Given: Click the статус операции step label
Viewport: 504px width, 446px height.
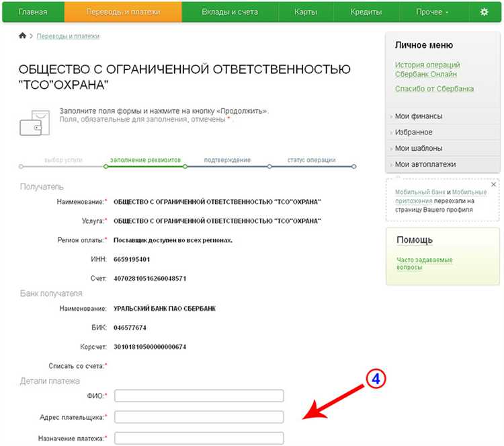Looking at the screenshot, I should pyautogui.click(x=311, y=160).
